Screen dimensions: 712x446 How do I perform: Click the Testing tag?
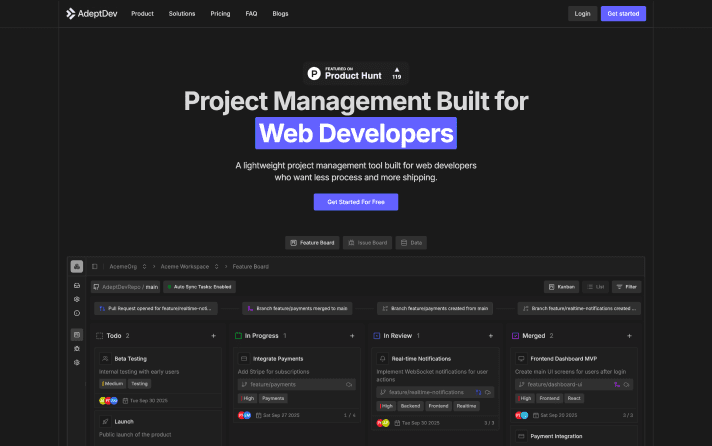139,384
